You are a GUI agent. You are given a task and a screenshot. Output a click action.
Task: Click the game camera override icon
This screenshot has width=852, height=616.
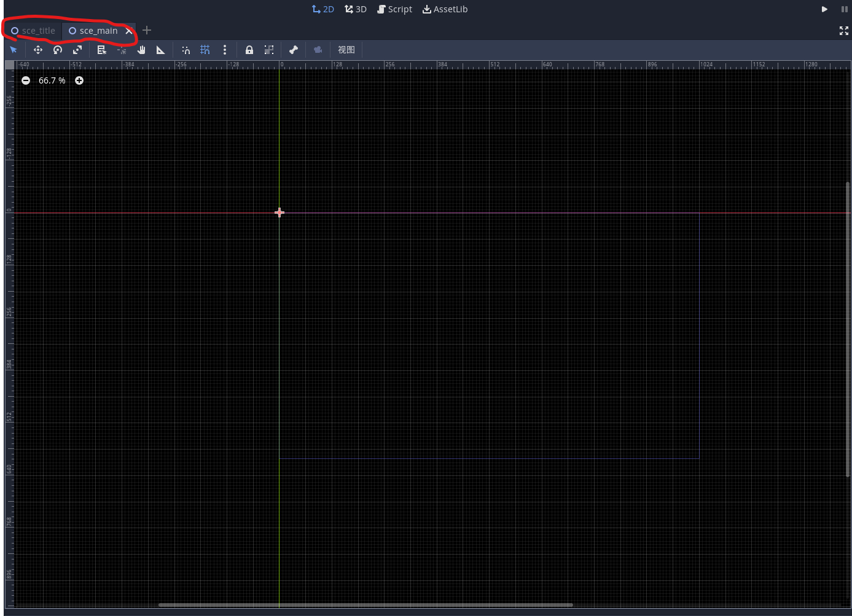[x=318, y=50]
